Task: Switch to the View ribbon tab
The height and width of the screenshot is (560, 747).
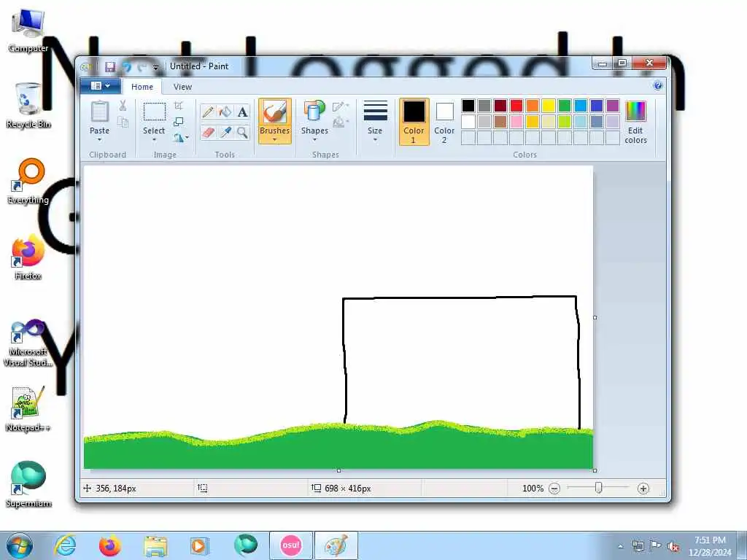Action: pyautogui.click(x=182, y=87)
